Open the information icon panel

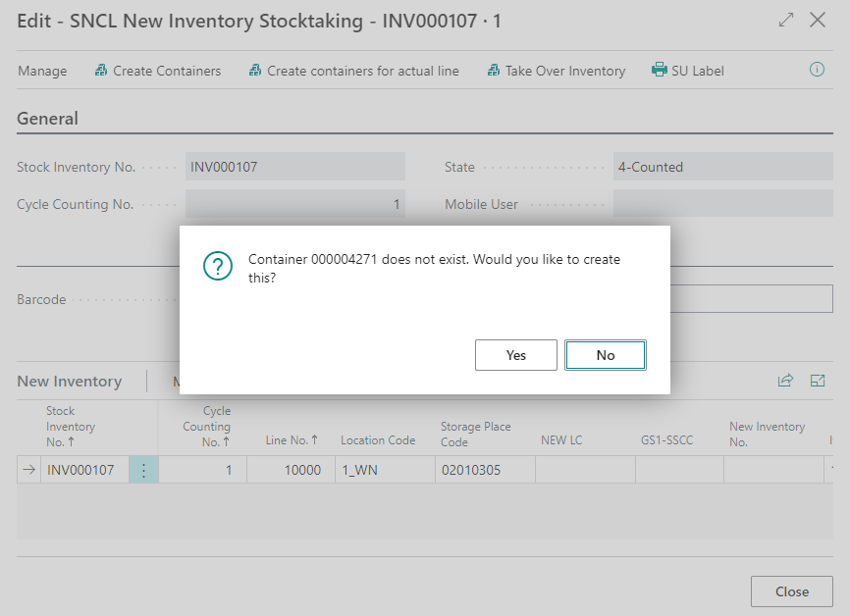pos(817,70)
